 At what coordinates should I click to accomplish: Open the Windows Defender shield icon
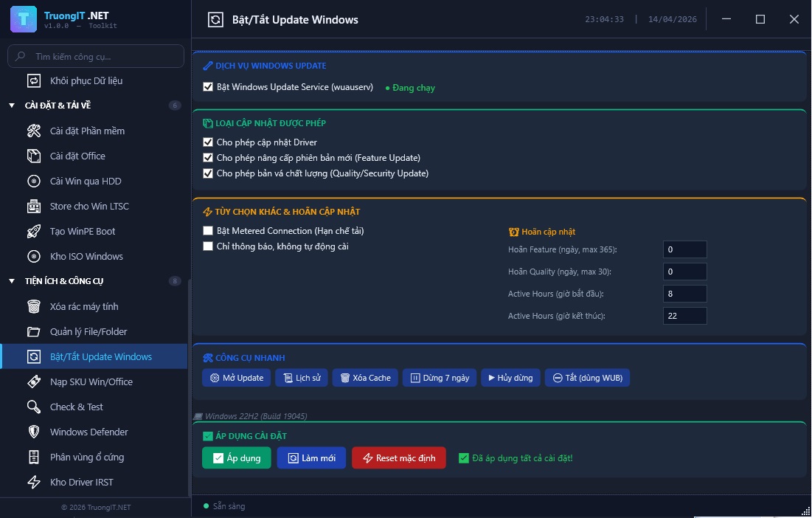[x=32, y=432]
